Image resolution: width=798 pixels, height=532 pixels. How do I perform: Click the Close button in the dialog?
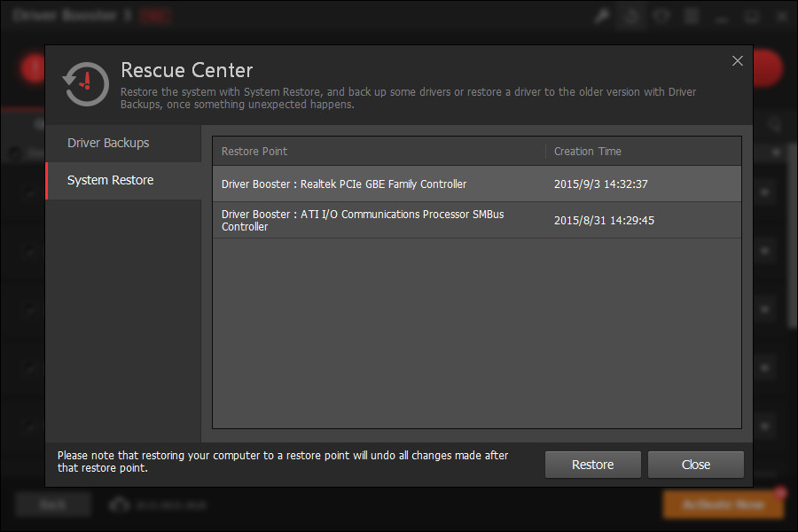696,464
